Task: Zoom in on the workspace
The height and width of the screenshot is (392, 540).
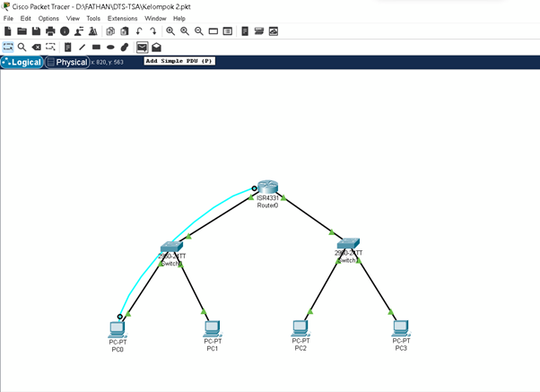Action: point(170,31)
